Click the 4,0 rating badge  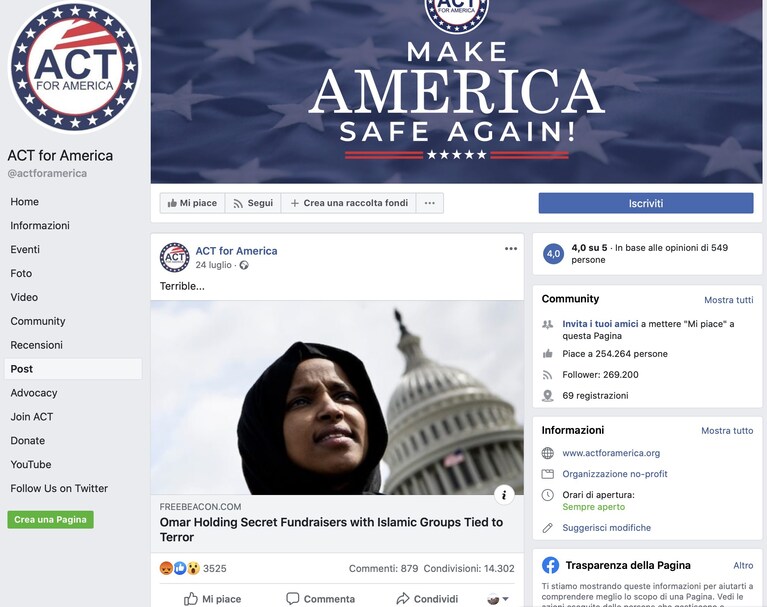tap(553, 254)
